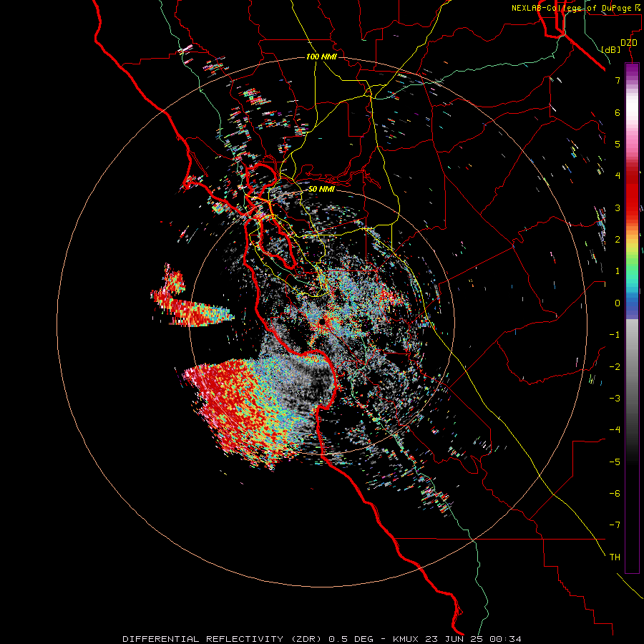The image size is (644, 644).
Task: Click the 4 value on color scale
Action: (x=618, y=176)
